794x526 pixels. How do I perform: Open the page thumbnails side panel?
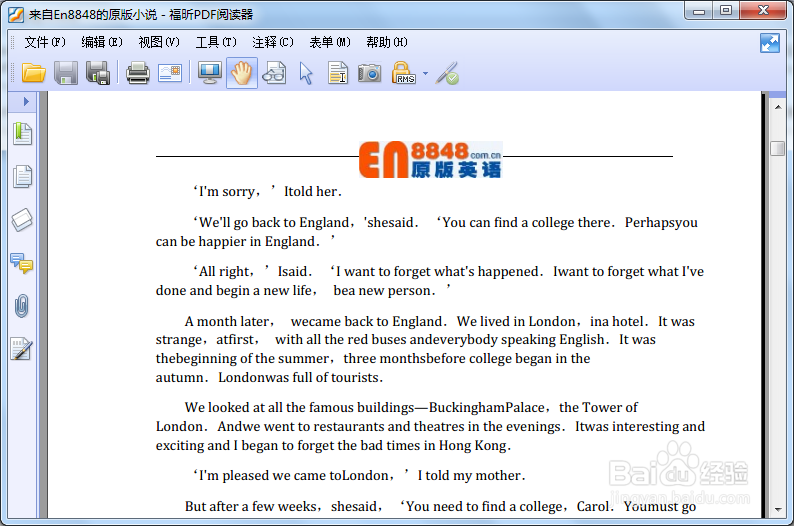point(22,177)
